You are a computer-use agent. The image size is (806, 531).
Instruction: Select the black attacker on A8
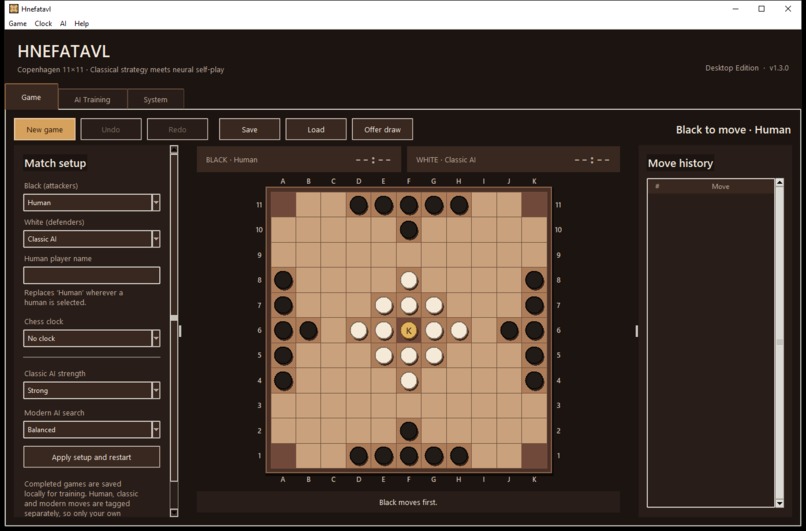point(283,280)
